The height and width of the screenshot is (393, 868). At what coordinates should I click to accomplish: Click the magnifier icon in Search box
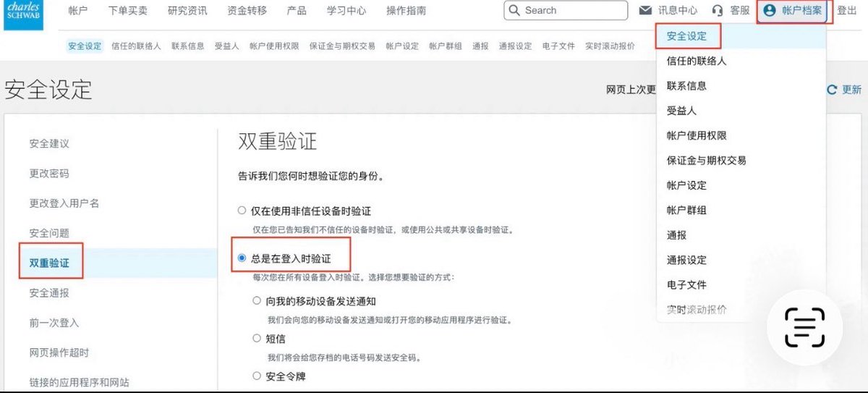(514, 11)
